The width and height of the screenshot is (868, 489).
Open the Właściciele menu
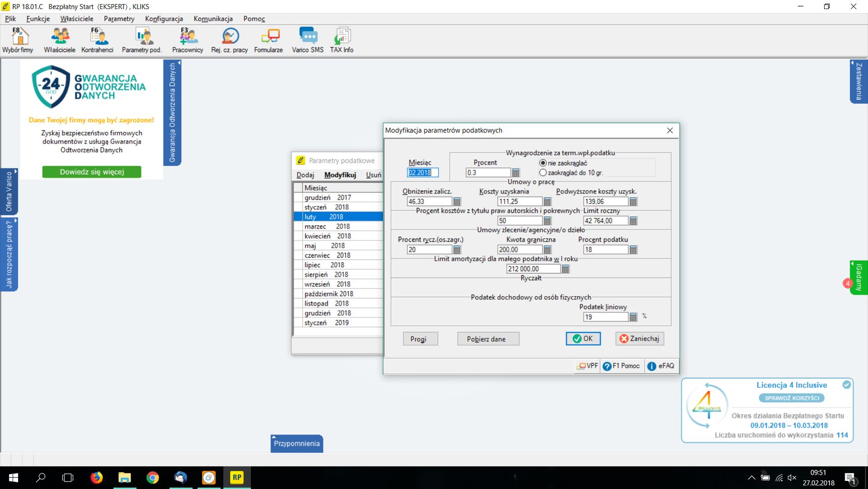coord(77,19)
